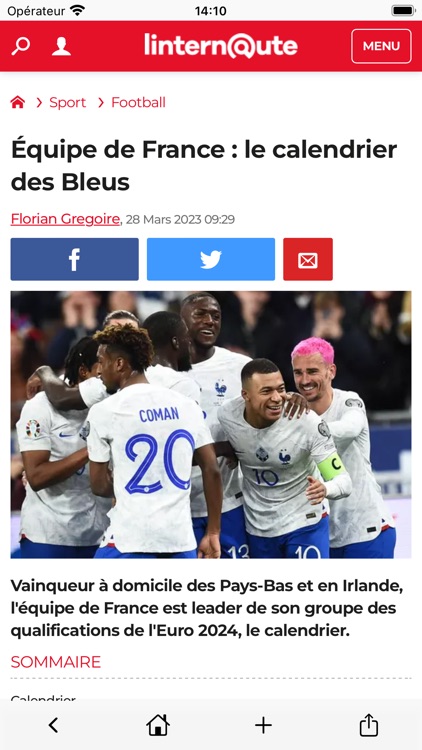Tap the article title about the Bleus calendar
422x750 pixels.
point(204,165)
